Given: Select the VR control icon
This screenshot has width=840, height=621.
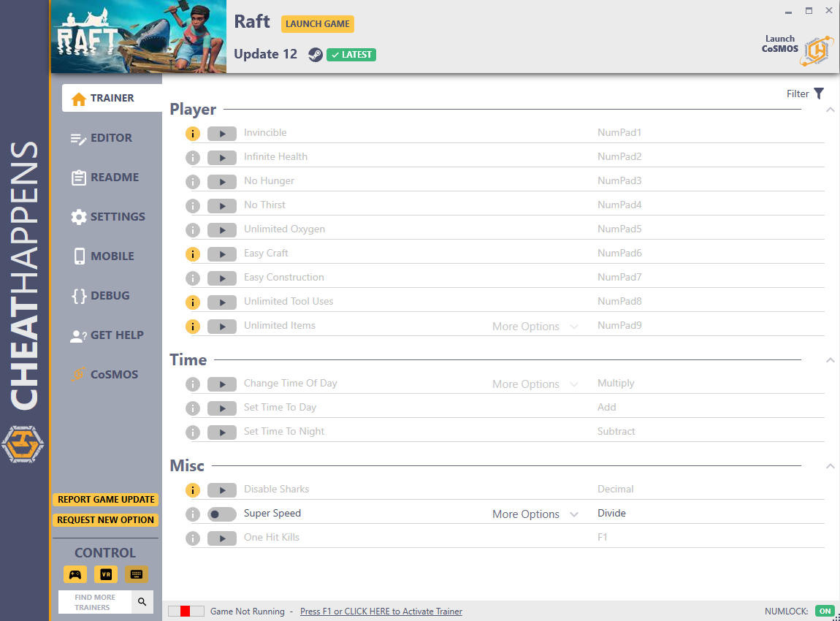Looking at the screenshot, I should (105, 574).
